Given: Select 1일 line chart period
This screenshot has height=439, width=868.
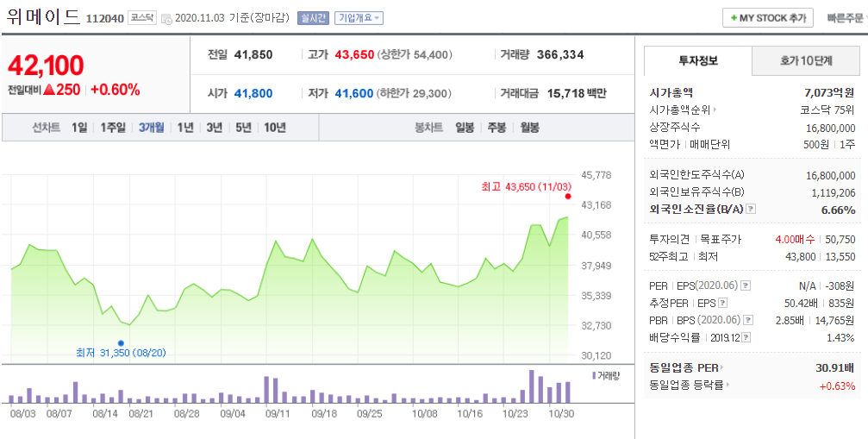Looking at the screenshot, I should coord(79,128).
